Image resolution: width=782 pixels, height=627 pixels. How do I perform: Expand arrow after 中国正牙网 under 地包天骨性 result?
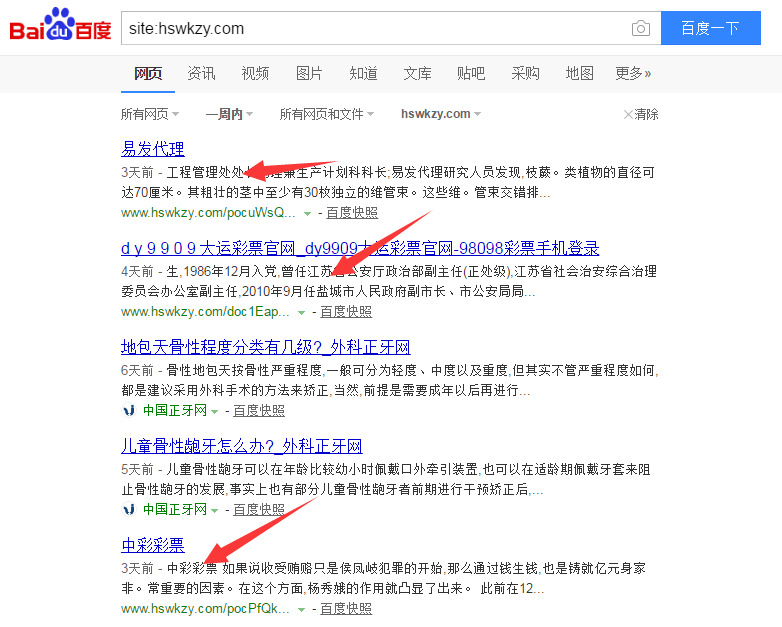coord(214,412)
